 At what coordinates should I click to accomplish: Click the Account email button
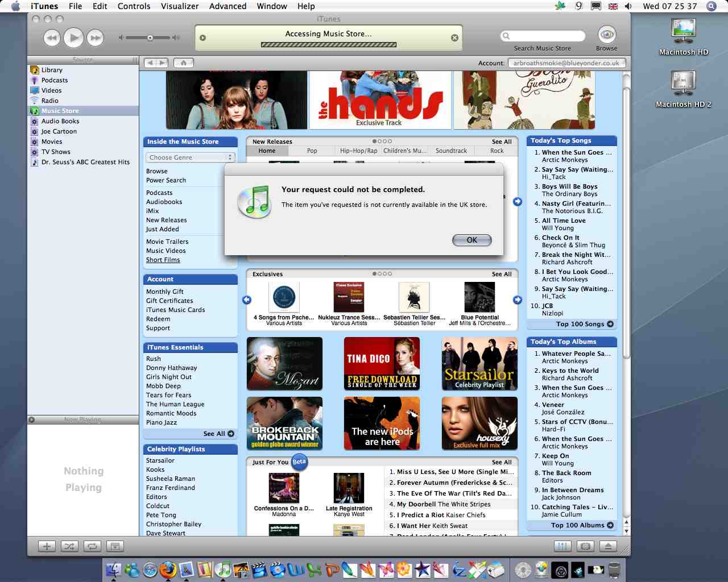click(566, 63)
